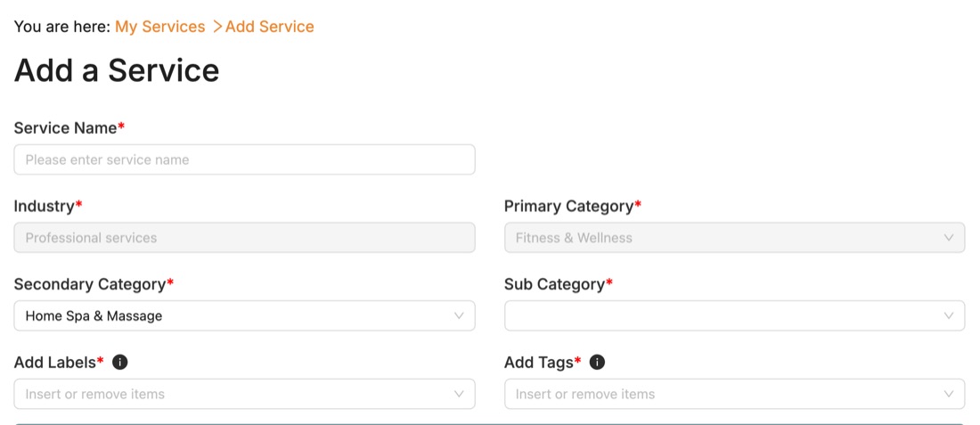Open the Add Labels multi-select dropdown
Image resolution: width=980 pixels, height=425 pixels.
[x=244, y=394]
